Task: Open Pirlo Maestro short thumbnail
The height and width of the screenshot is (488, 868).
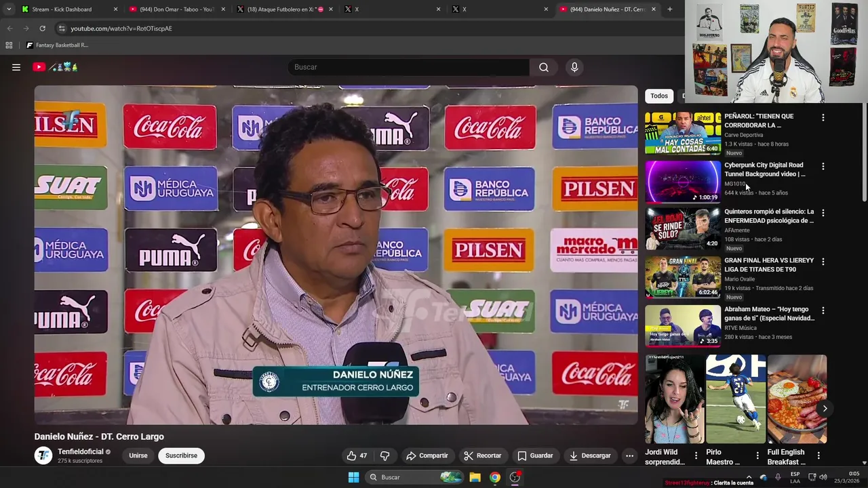Action: tap(736, 399)
